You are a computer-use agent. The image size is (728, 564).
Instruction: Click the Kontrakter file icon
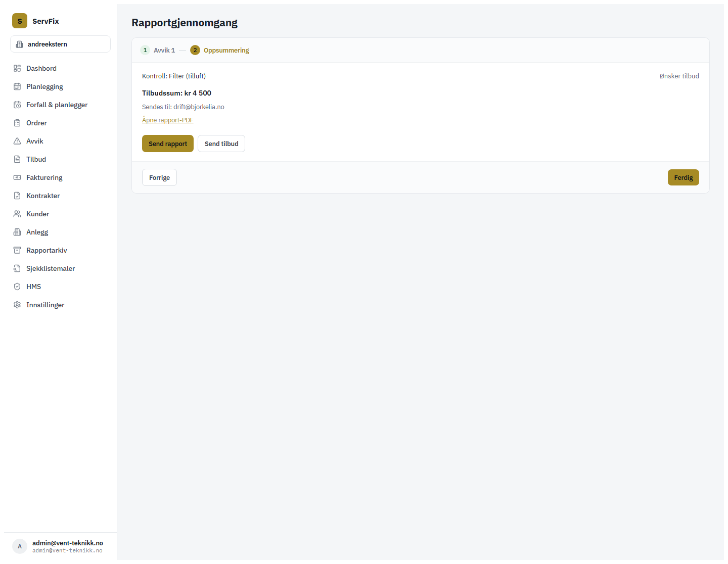click(x=17, y=196)
